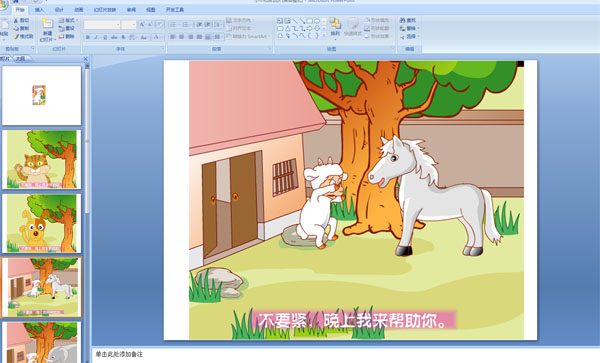This screenshot has width=600, height=363.
Task: Open the Developer Tools ribbon tab
Action: pos(175,10)
